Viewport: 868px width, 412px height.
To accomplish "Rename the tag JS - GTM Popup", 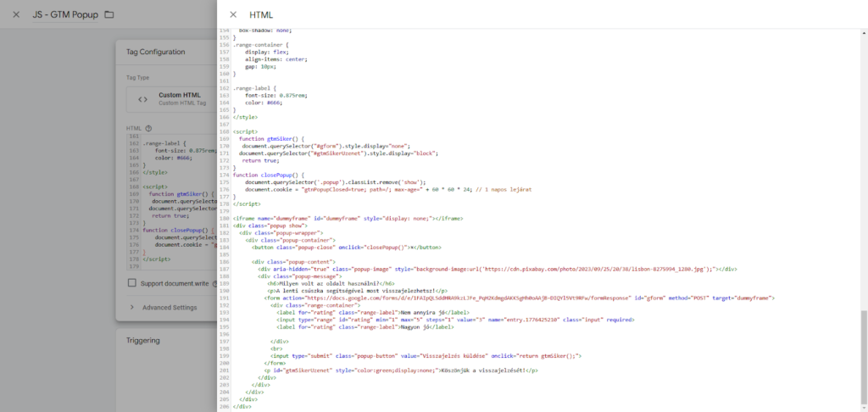I will point(65,14).
